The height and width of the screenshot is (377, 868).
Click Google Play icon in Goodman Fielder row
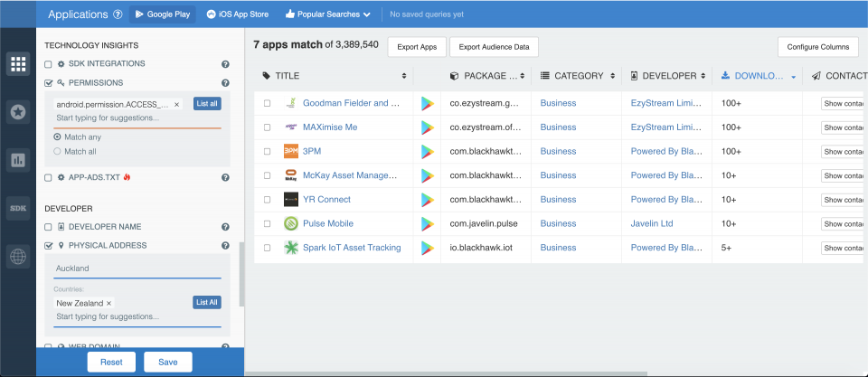pyautogui.click(x=427, y=104)
